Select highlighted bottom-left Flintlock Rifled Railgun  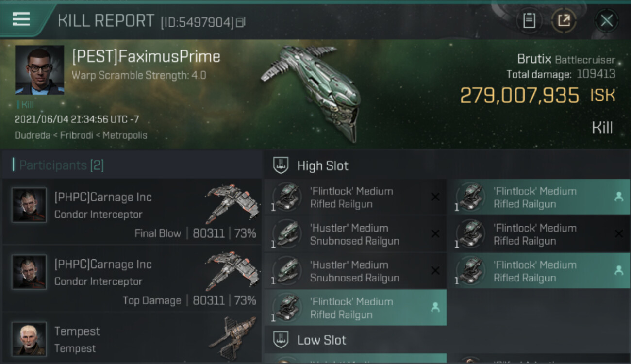point(355,308)
